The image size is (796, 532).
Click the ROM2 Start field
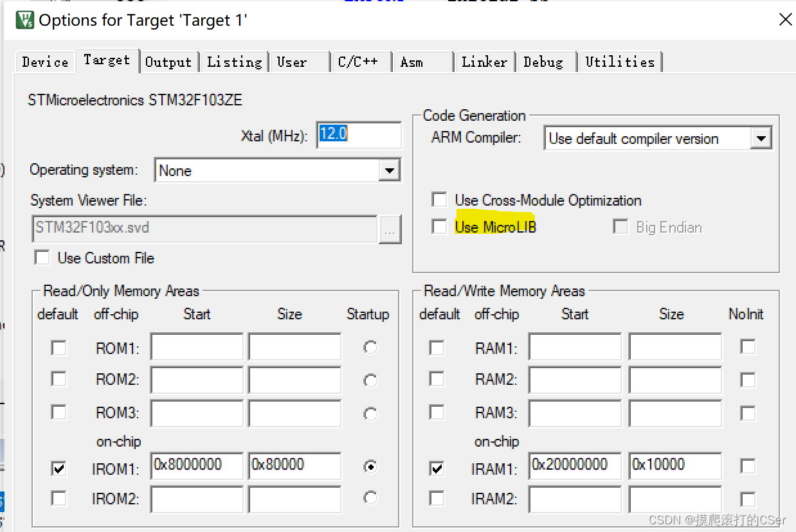pos(197,379)
